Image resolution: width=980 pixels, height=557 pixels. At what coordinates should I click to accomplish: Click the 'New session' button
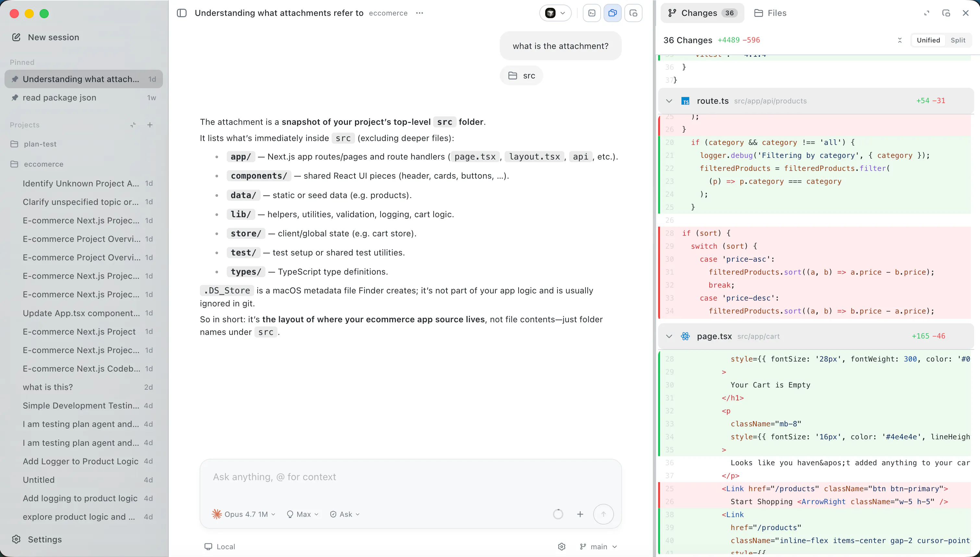(x=46, y=37)
